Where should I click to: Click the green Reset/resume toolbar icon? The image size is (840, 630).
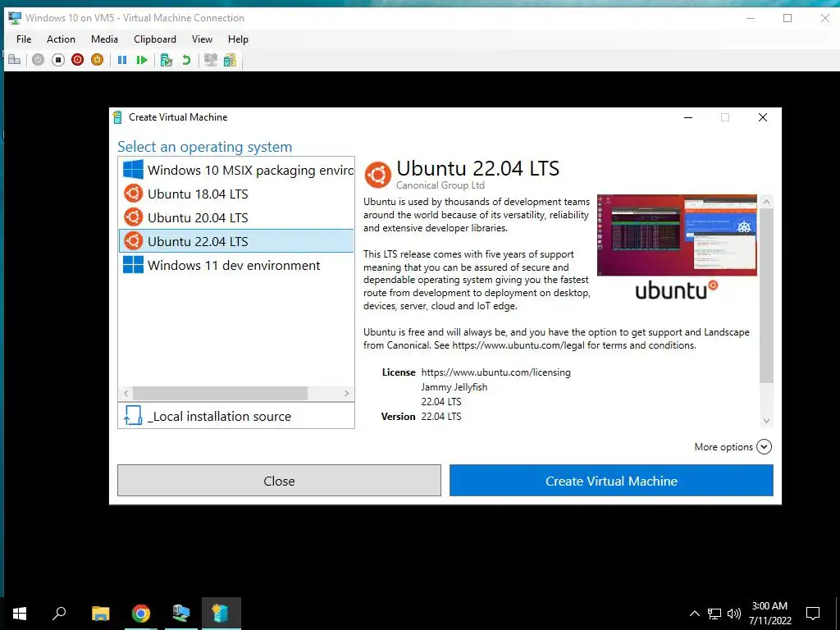pos(142,60)
